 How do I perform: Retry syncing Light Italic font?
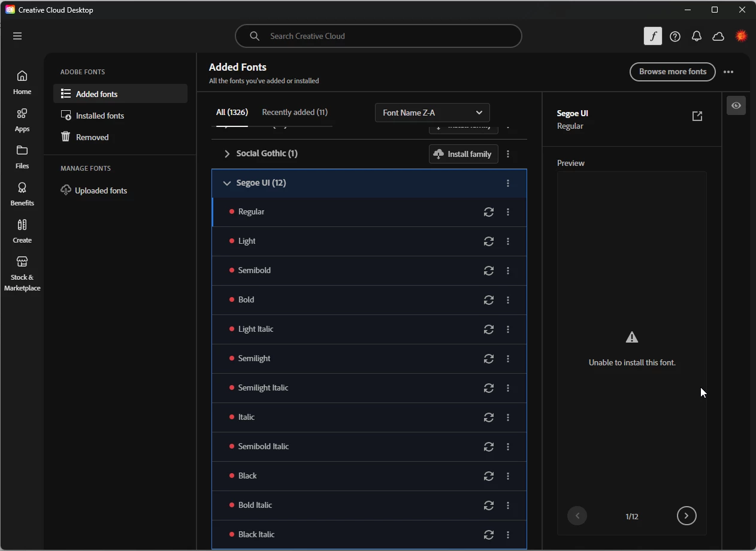pos(489,329)
